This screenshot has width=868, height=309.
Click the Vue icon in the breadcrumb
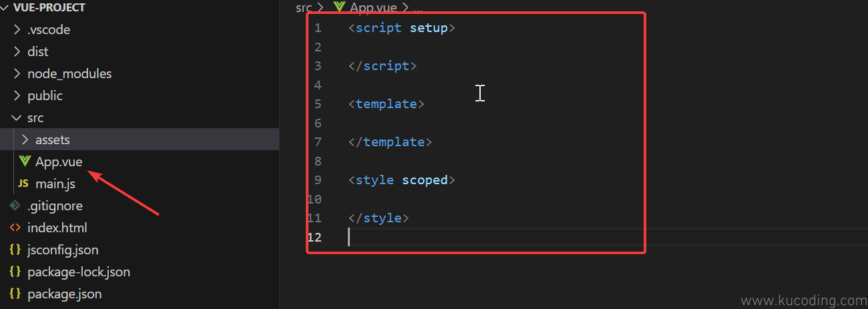(339, 8)
